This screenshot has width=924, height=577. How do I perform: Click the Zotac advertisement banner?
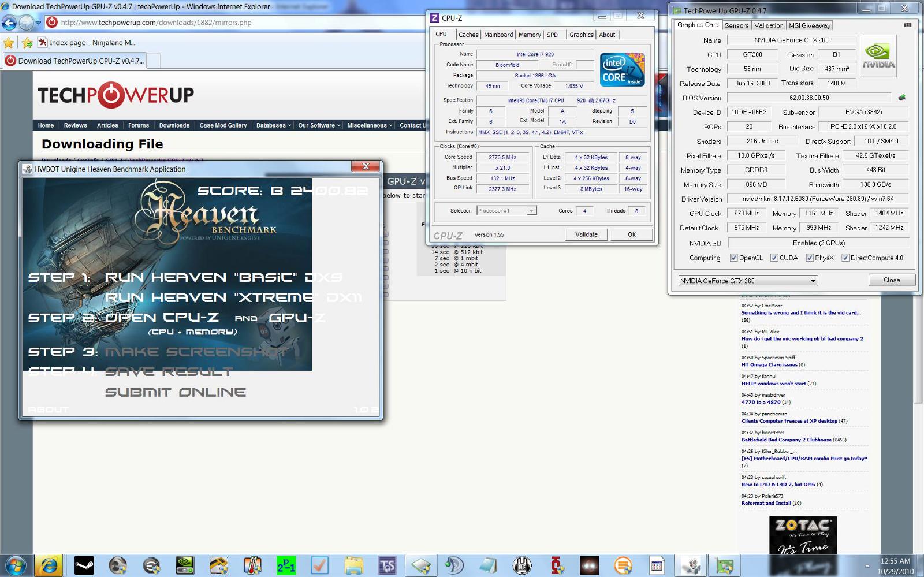[x=803, y=535]
